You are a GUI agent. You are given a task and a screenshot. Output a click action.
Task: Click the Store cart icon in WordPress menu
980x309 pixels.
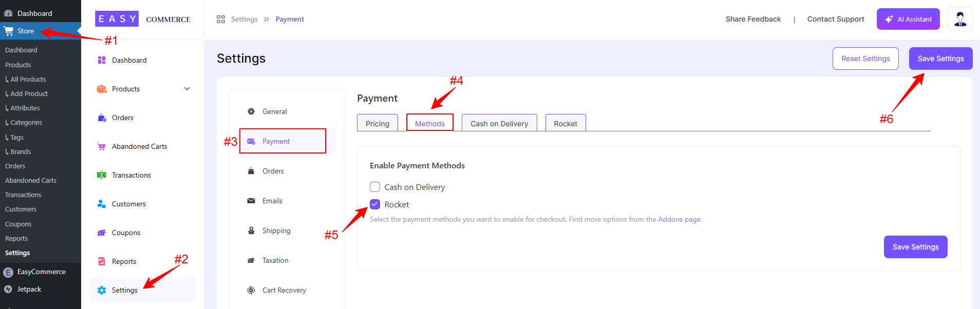(8, 31)
